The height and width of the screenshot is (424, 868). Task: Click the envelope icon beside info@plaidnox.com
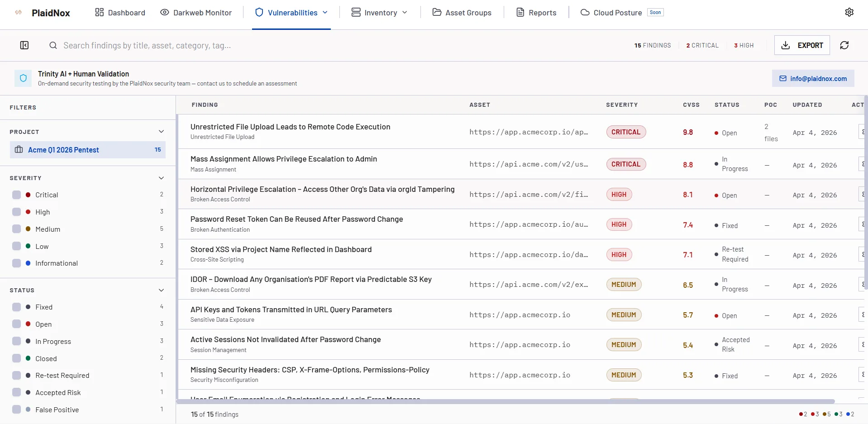tap(783, 78)
